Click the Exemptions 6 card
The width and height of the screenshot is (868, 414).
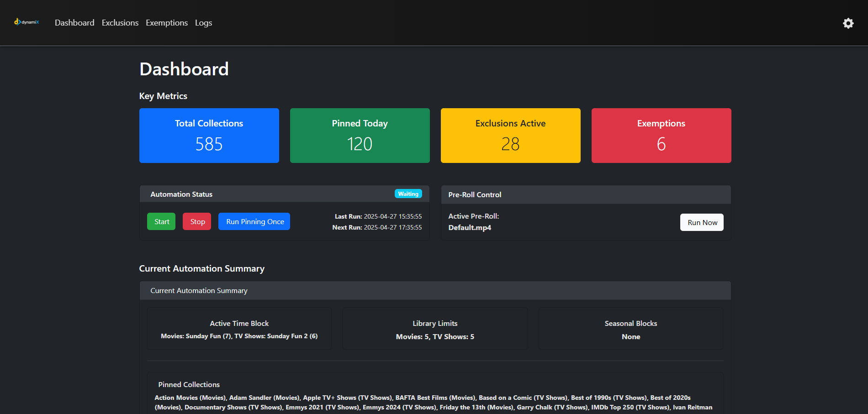point(662,136)
